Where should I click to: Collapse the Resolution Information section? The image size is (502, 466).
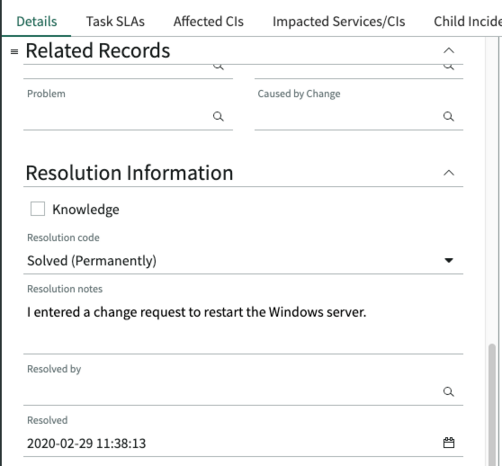[449, 173]
